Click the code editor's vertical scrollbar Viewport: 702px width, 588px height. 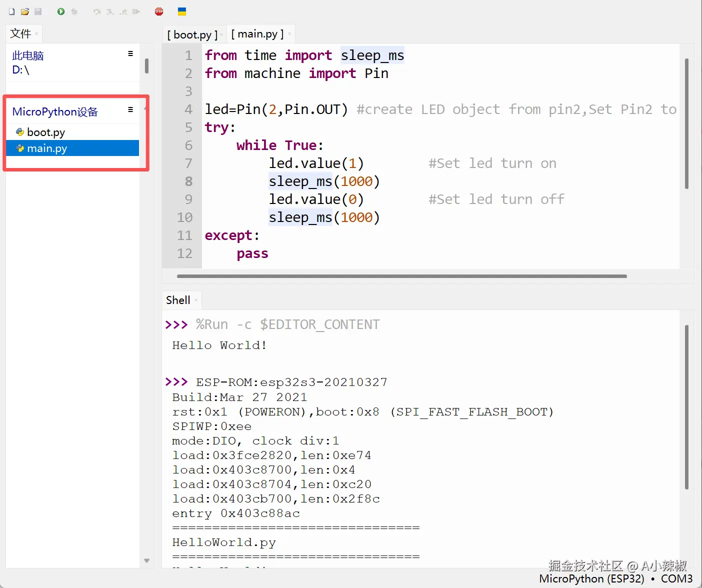tap(686, 123)
